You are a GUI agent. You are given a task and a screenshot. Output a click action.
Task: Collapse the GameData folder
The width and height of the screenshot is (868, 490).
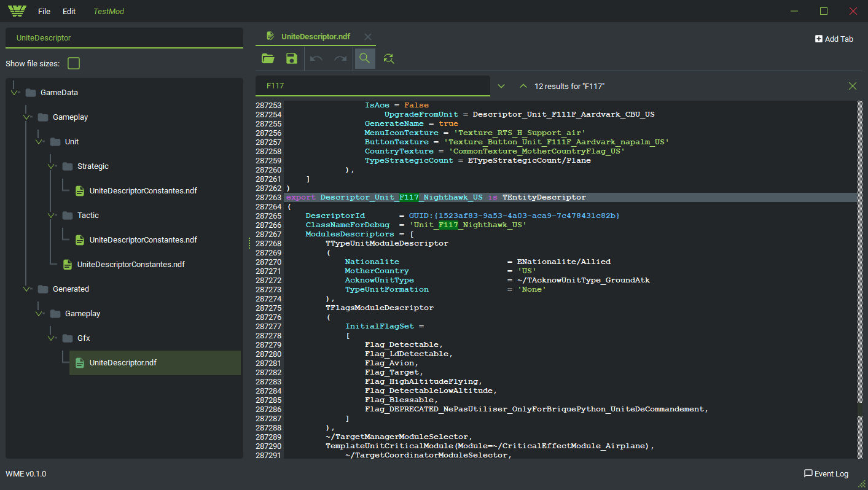15,93
